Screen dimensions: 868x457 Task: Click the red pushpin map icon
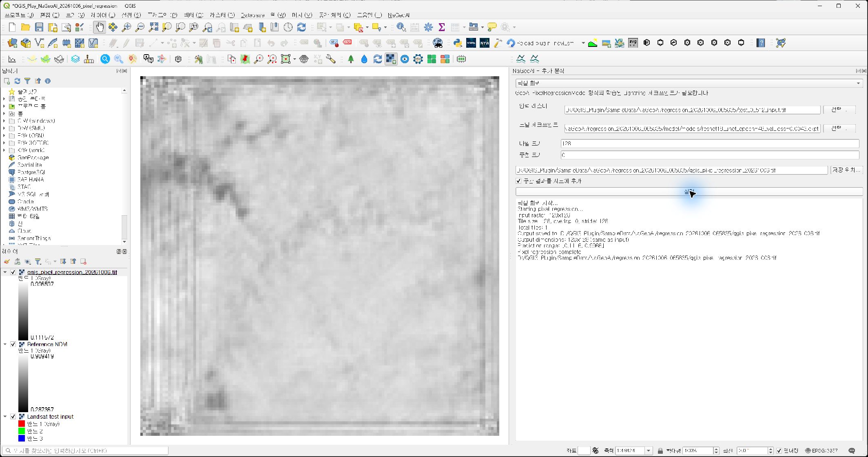coord(245,59)
